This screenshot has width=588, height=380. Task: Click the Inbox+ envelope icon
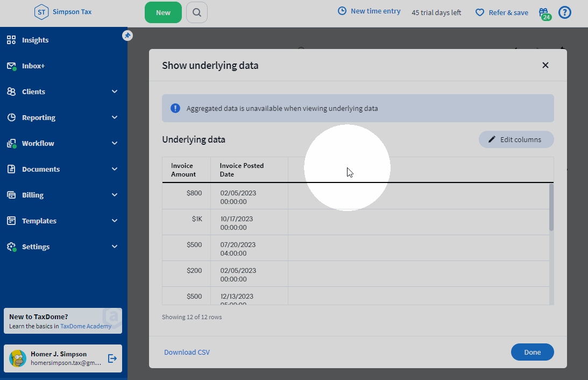tap(11, 66)
